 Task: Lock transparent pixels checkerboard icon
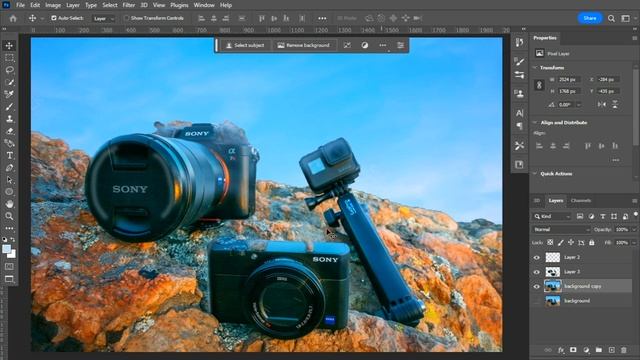click(550, 242)
